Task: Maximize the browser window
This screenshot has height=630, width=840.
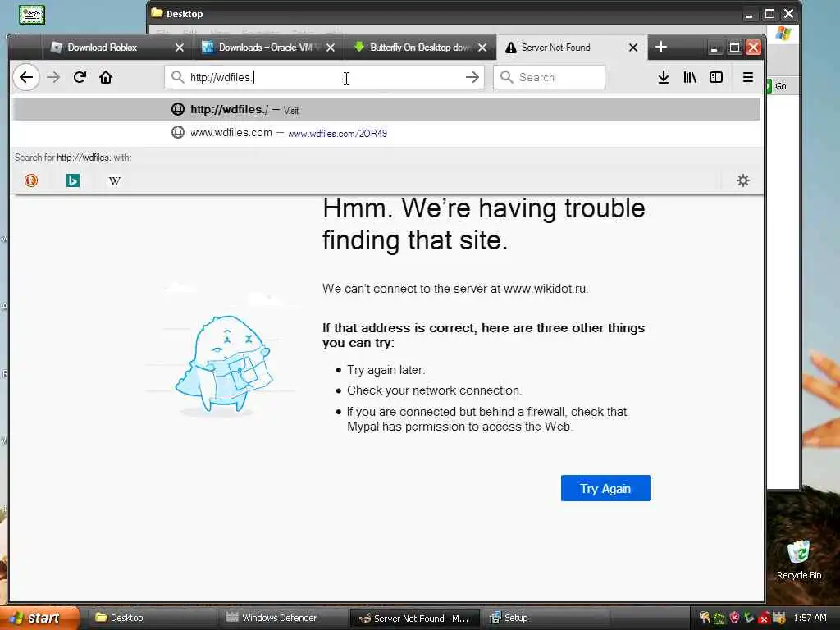Action: [x=734, y=48]
